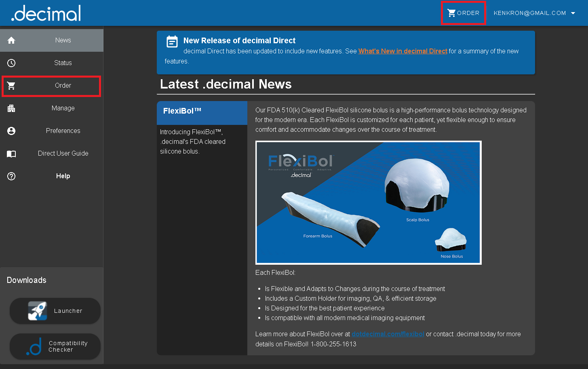
Task: Click the .decimal logo in header
Action: (46, 13)
